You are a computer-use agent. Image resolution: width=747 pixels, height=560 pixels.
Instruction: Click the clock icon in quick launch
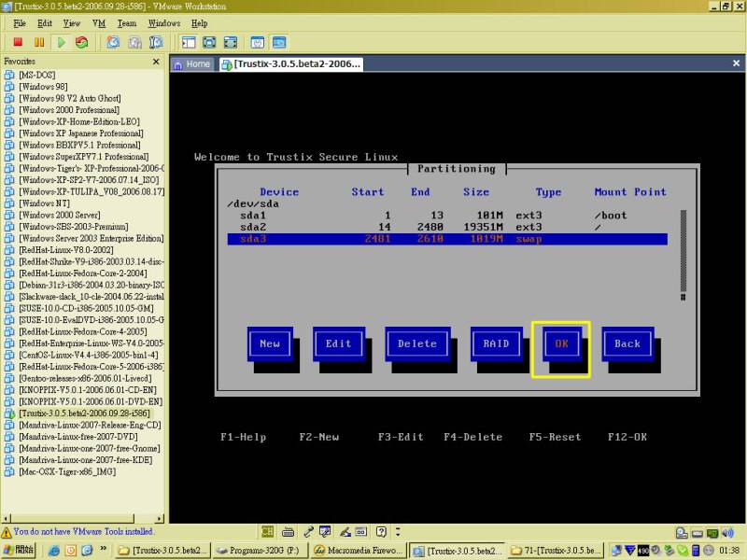tap(71, 551)
